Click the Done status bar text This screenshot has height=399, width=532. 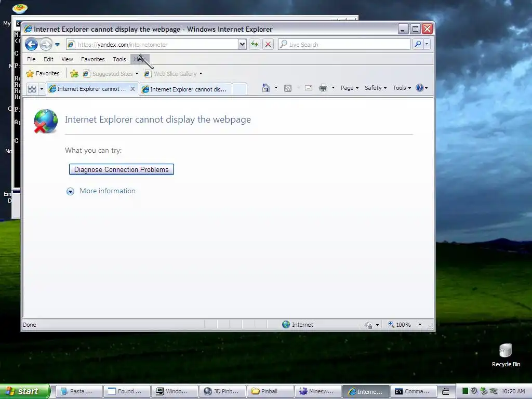point(30,325)
